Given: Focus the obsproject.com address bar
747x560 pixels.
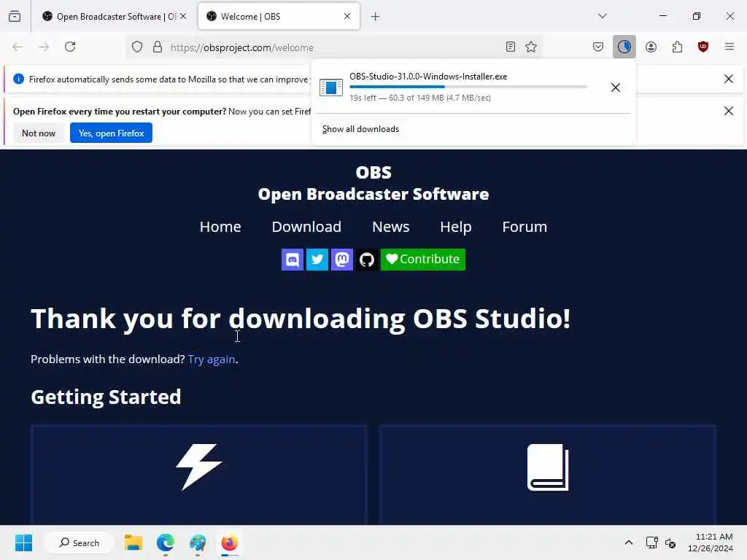Looking at the screenshot, I should pyautogui.click(x=333, y=47).
